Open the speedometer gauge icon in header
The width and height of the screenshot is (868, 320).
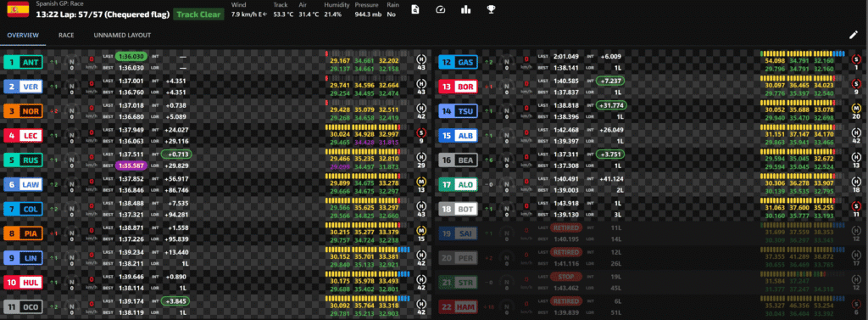pos(441,9)
